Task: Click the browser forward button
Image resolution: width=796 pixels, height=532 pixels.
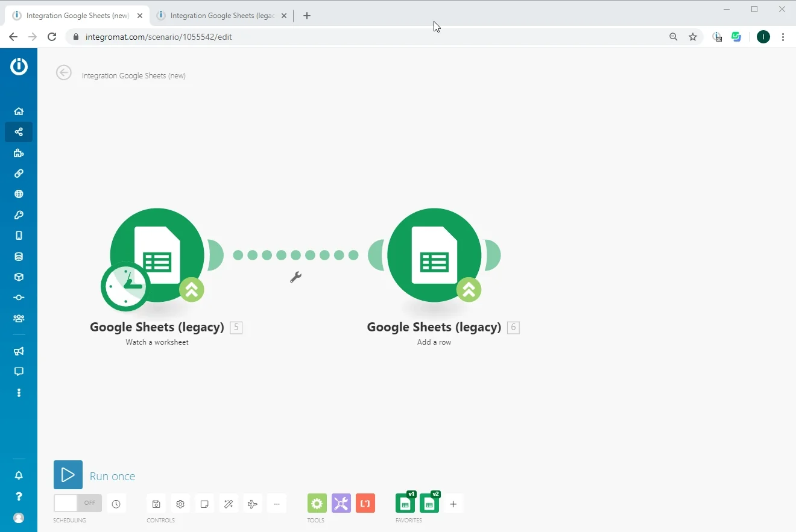Action: [33, 37]
